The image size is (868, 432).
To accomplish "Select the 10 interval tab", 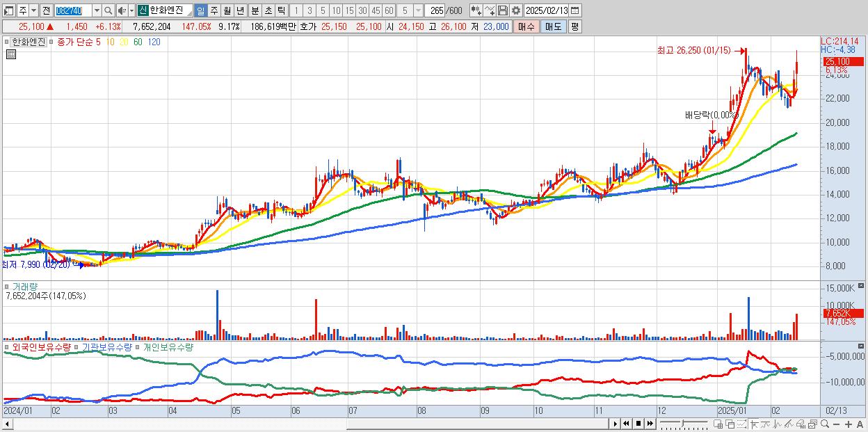I will point(336,10).
